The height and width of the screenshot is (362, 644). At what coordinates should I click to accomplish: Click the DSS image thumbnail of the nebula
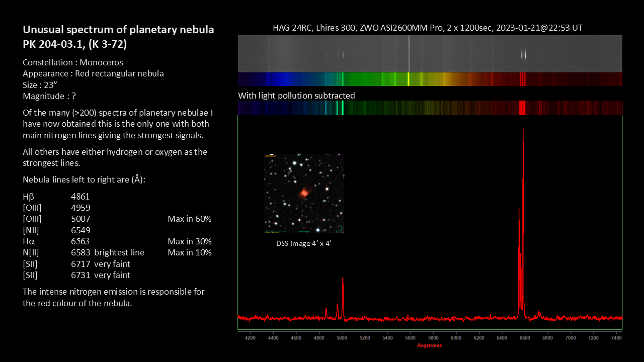click(x=304, y=194)
